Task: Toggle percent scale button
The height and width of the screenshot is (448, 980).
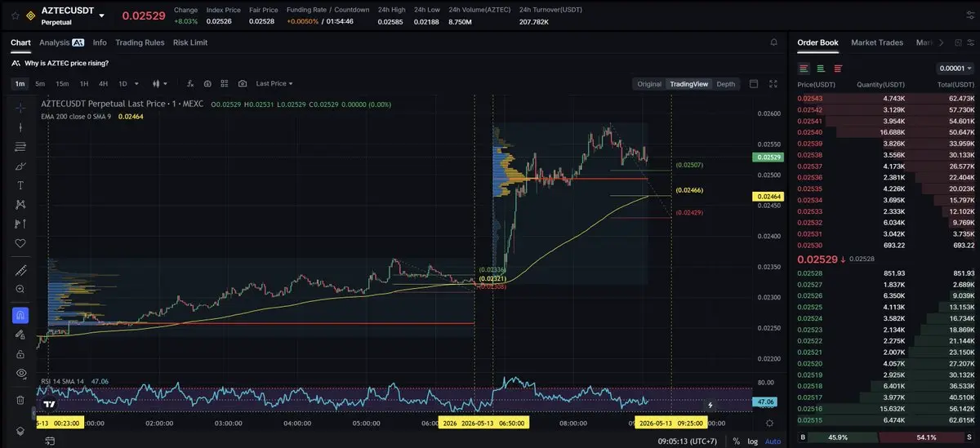Action: click(737, 441)
